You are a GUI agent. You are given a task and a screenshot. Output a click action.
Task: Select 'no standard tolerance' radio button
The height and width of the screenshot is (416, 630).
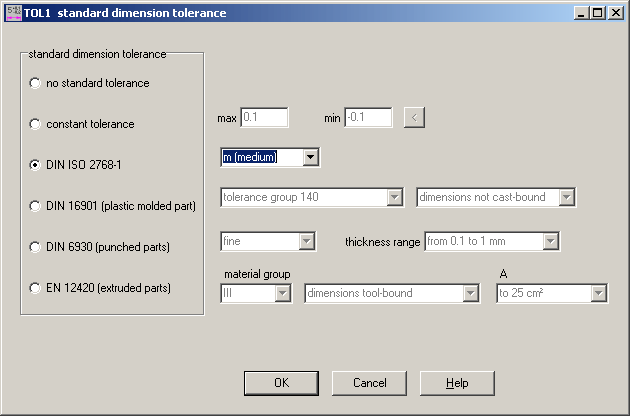pos(37,83)
